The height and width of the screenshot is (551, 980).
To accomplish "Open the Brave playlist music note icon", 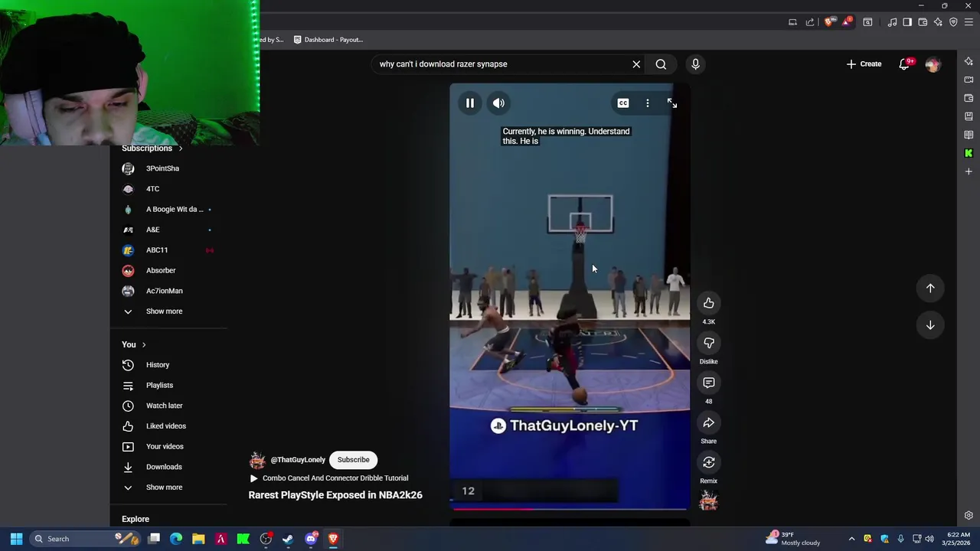I will 892,22.
